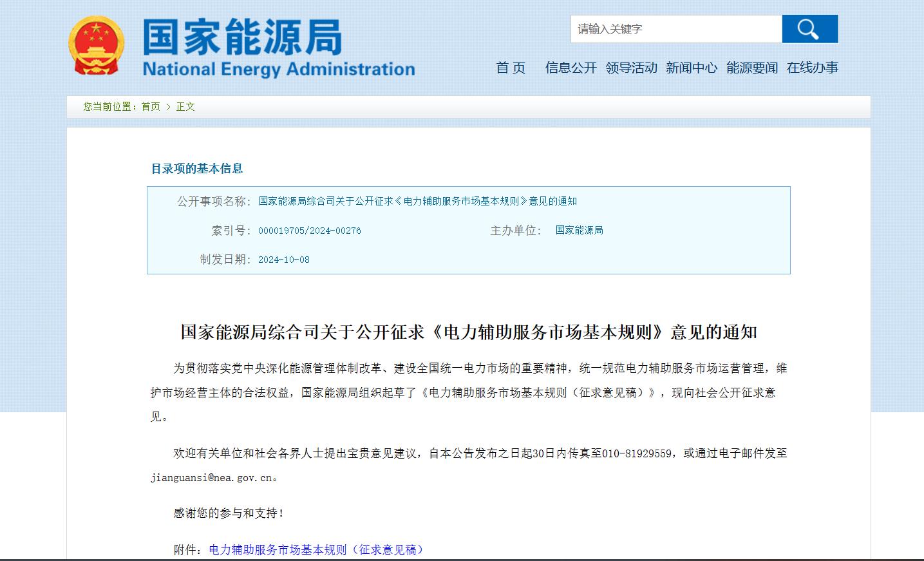Click the 公开事项名称 field label
This screenshot has width=924, height=561.
(x=214, y=202)
